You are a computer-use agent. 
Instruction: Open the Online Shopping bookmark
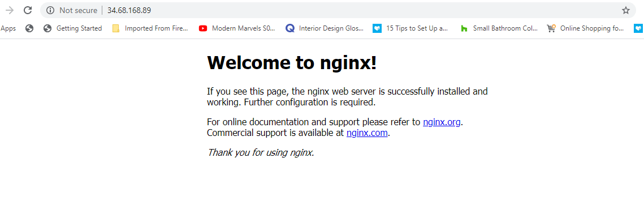[x=586, y=28]
